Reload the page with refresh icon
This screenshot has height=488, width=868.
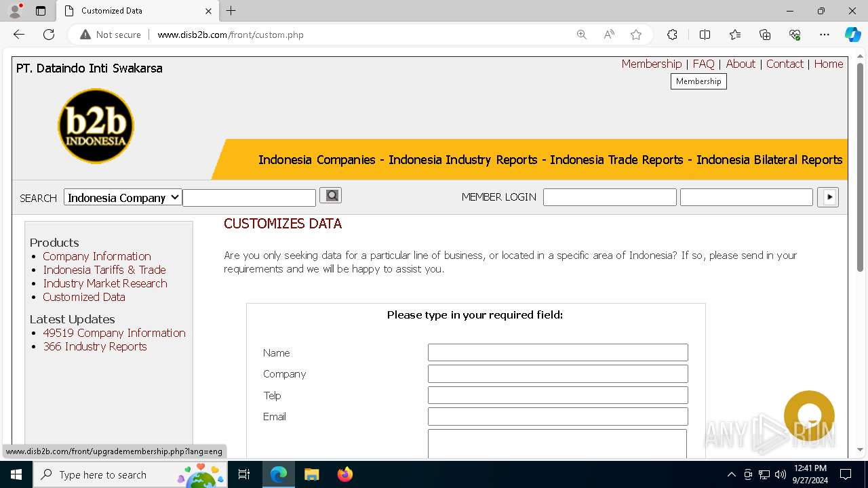coord(49,35)
